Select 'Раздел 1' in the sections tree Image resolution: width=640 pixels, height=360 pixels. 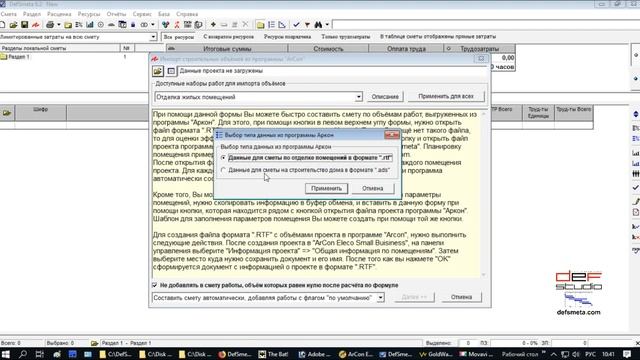[x=19, y=57]
